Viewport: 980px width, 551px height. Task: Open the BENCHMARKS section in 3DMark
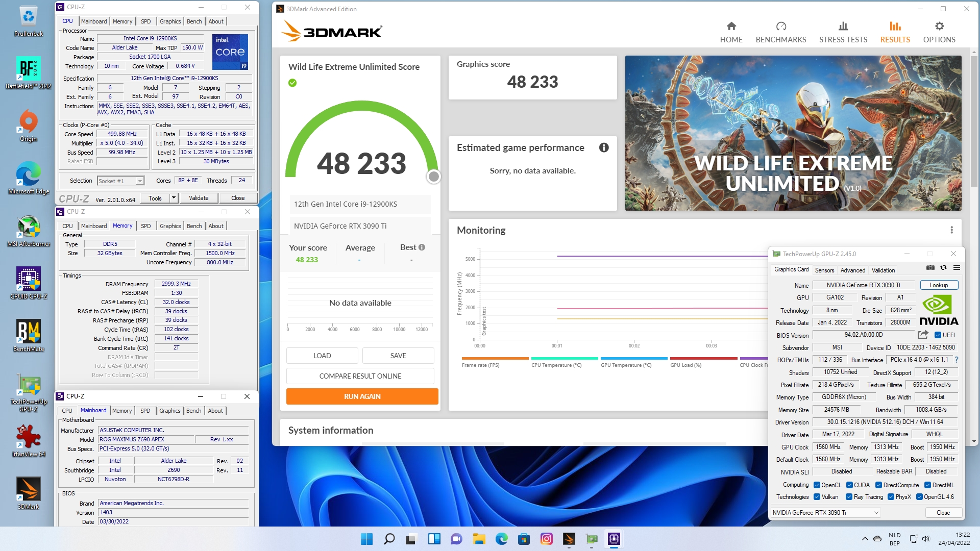tap(780, 32)
